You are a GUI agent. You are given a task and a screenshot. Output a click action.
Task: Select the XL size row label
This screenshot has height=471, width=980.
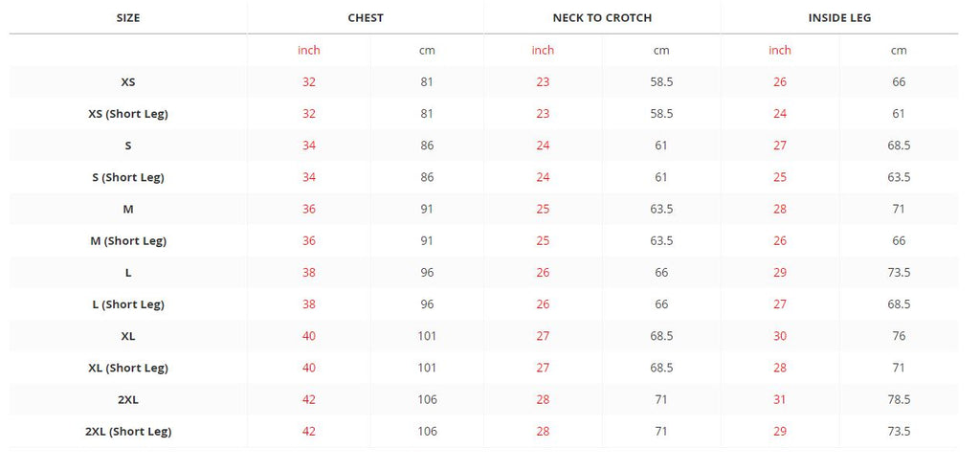(128, 336)
